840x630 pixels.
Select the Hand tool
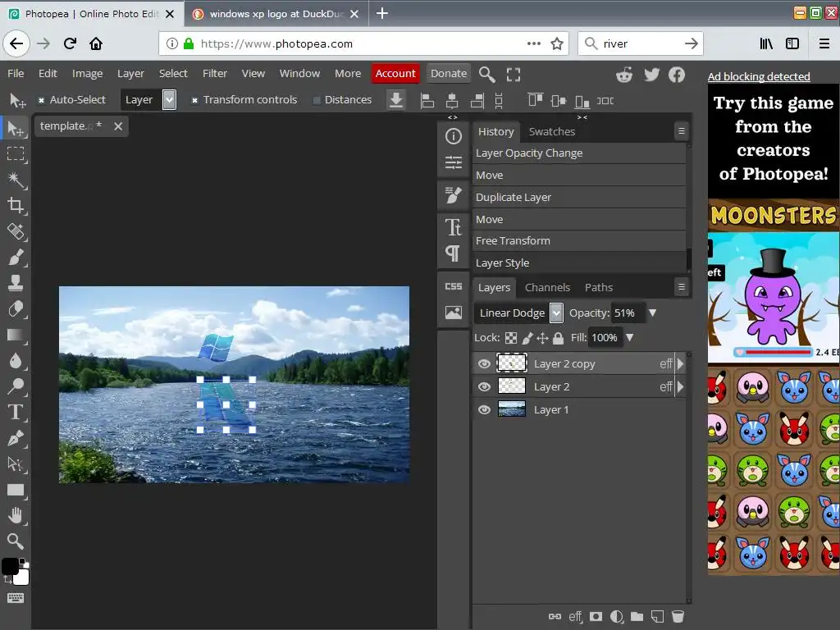coord(16,515)
